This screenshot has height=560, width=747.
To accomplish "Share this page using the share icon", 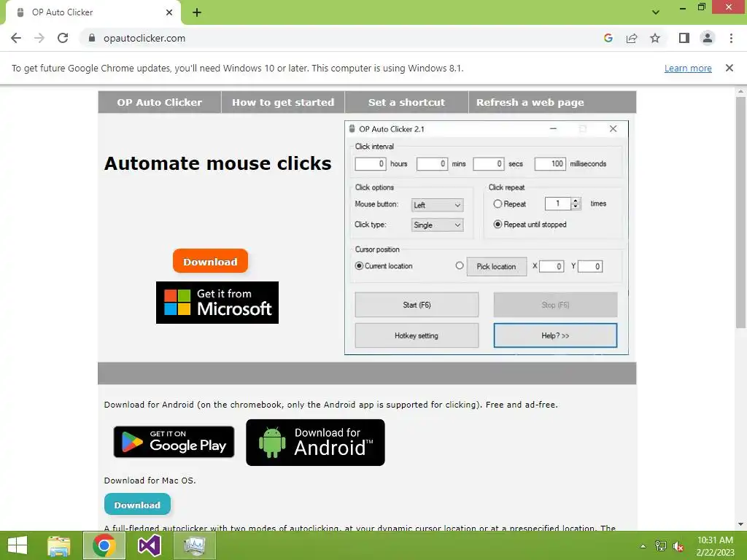I will pos(632,38).
